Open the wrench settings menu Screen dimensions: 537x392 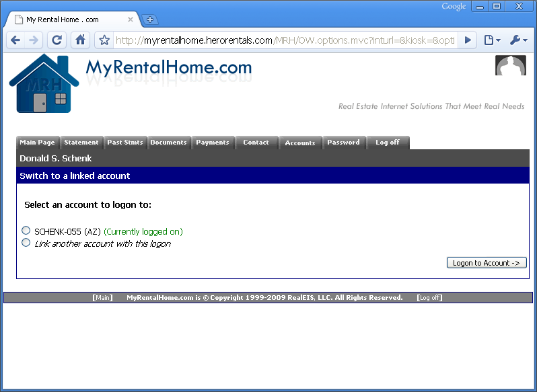[519, 40]
